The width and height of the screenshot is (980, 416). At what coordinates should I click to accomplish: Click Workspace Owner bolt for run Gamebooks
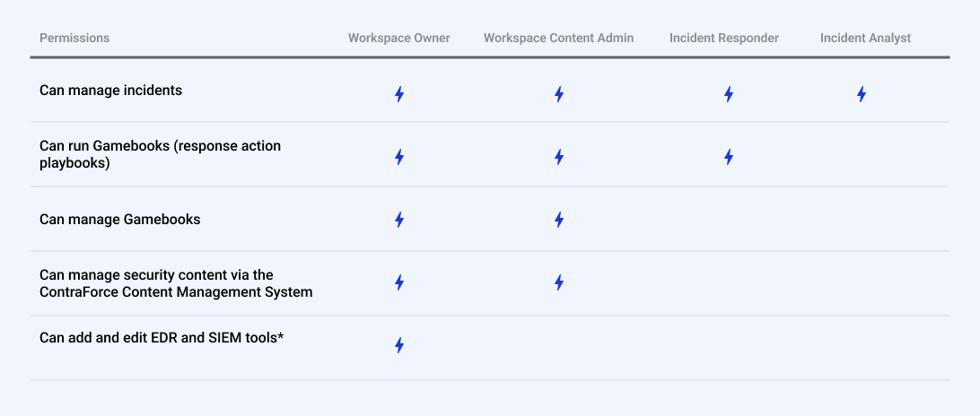pos(399,157)
